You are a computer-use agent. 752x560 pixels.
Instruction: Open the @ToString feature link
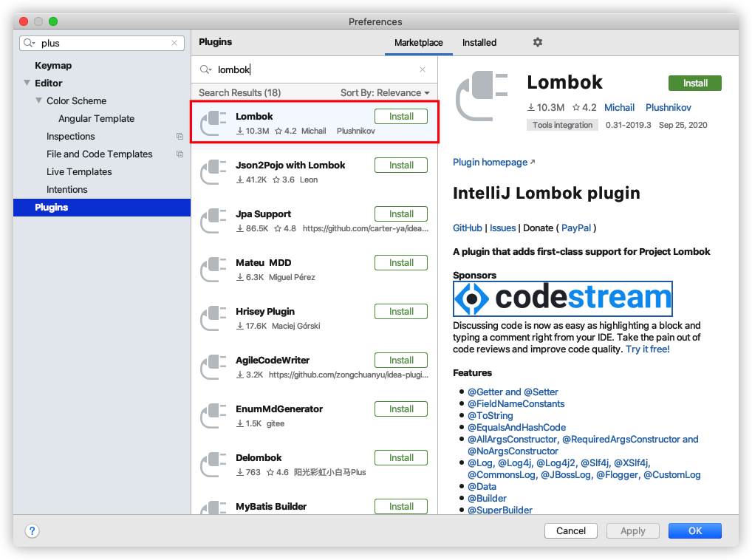[490, 416]
